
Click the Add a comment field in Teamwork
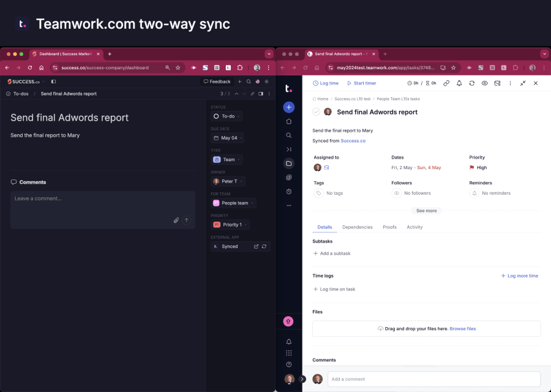click(x=434, y=379)
